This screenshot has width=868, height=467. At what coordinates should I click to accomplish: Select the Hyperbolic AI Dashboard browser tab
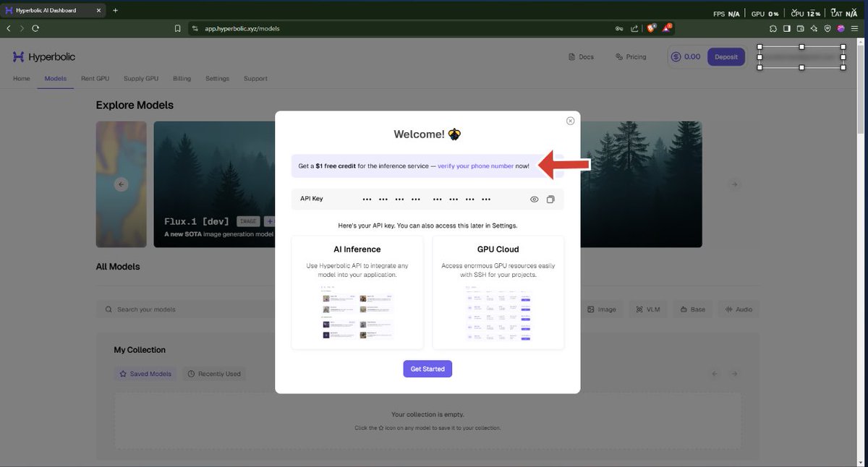(54, 10)
